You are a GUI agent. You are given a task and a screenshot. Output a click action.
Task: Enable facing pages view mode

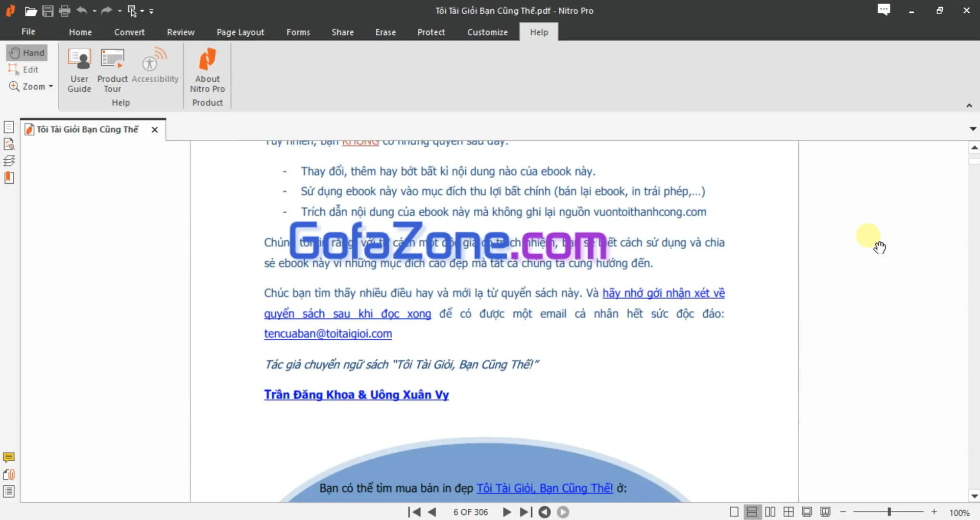[x=770, y=512]
